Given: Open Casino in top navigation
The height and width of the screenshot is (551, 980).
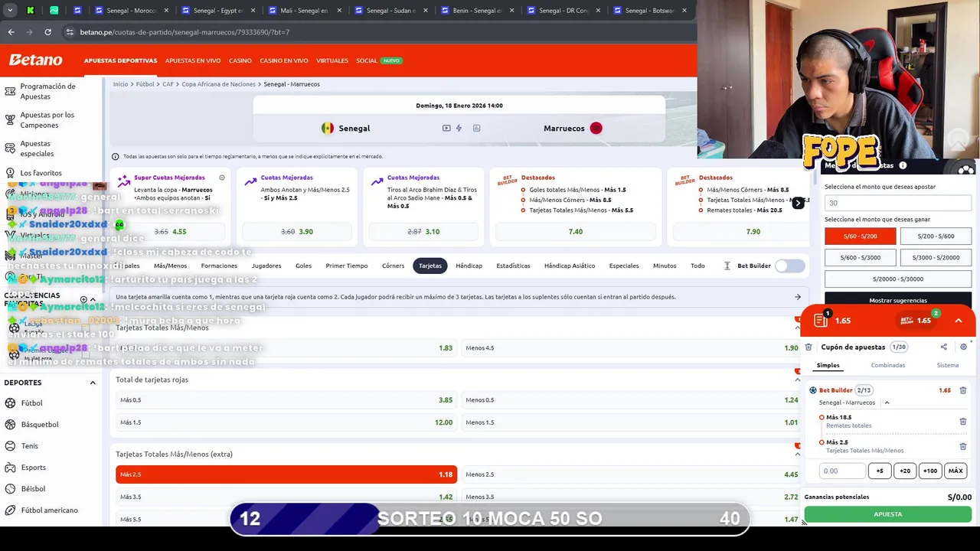Looking at the screenshot, I should (240, 60).
